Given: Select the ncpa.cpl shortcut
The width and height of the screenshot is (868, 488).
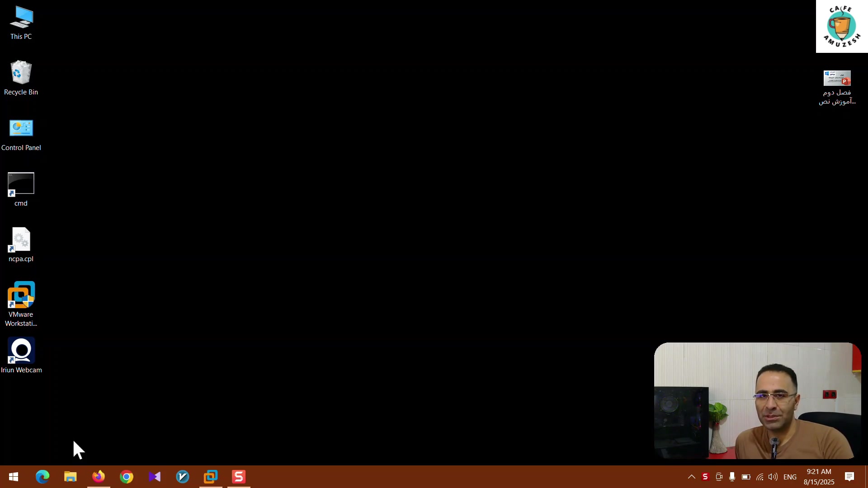Looking at the screenshot, I should pyautogui.click(x=21, y=240).
